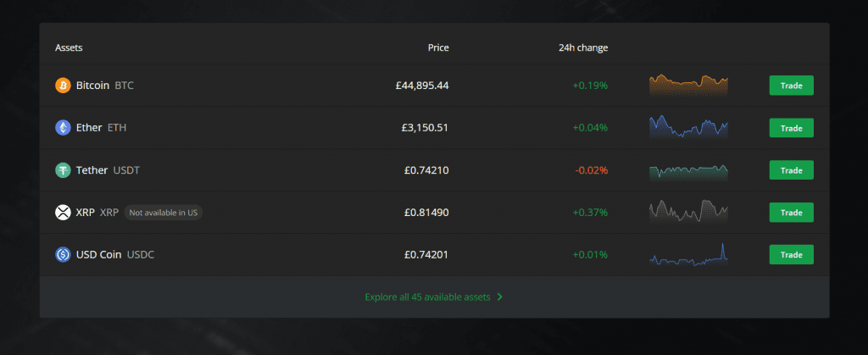Trade Tether using its green button

[x=791, y=170]
